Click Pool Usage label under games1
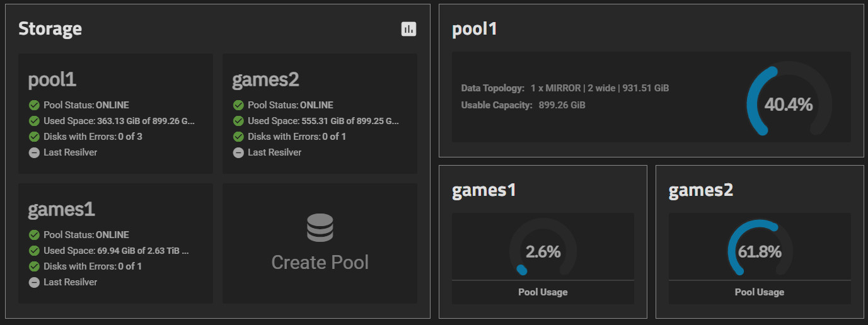Screen dimensions: 868x325 point(543,292)
